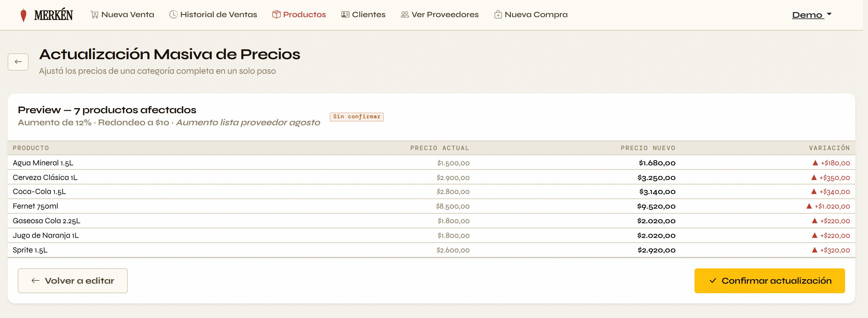Click new price $2.920,00
Screen dimensions: 868x318
[x=657, y=250]
